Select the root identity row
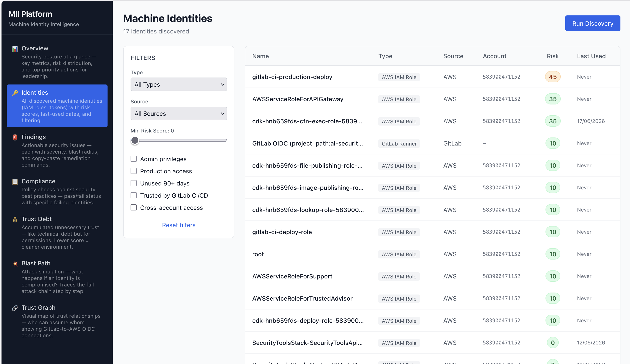The image size is (630, 364). click(x=432, y=254)
